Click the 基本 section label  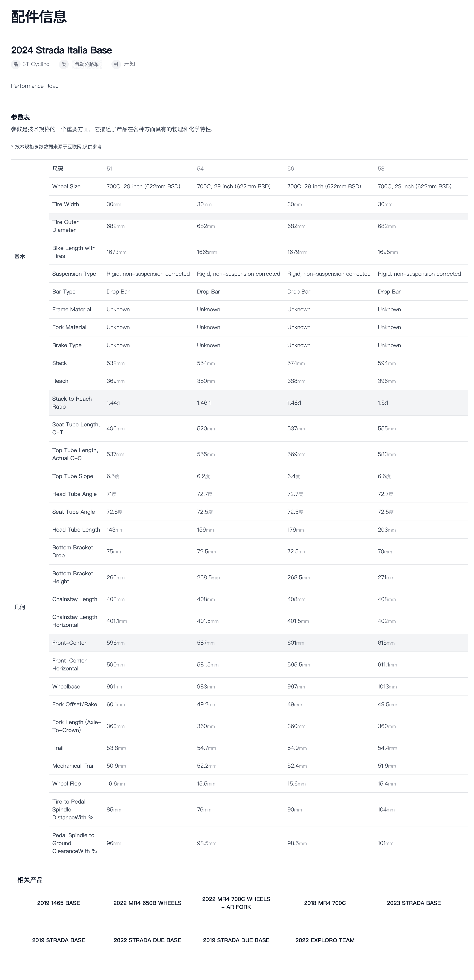tap(20, 257)
